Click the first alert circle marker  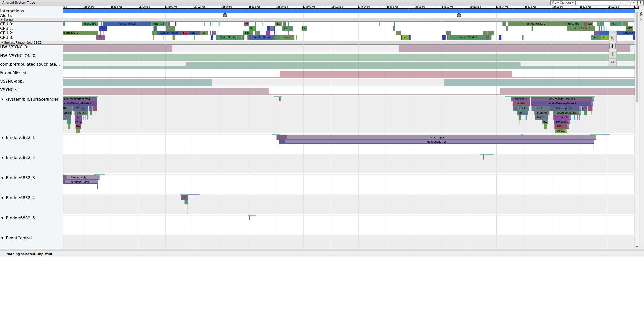coord(225,15)
